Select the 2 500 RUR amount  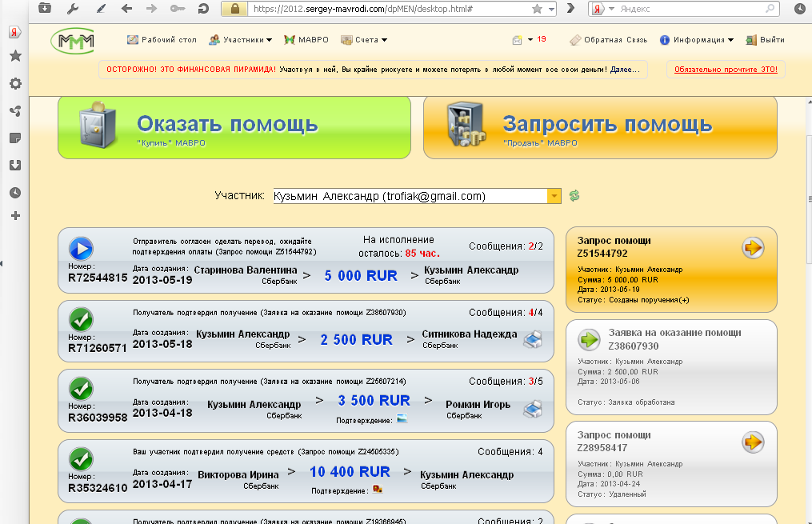click(x=356, y=340)
